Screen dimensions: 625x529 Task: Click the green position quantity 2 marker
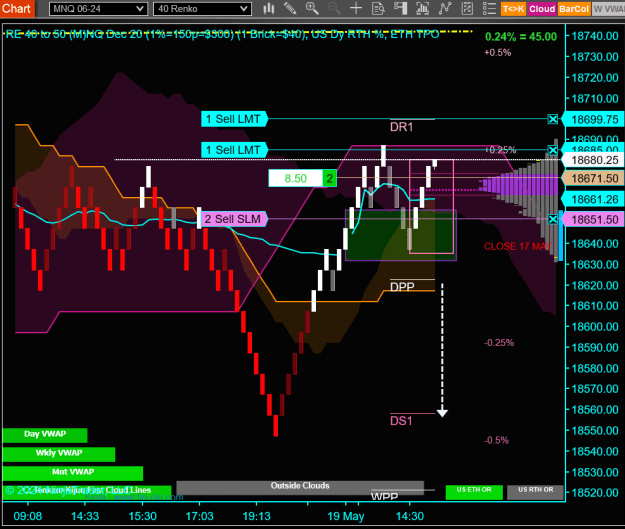coord(330,178)
